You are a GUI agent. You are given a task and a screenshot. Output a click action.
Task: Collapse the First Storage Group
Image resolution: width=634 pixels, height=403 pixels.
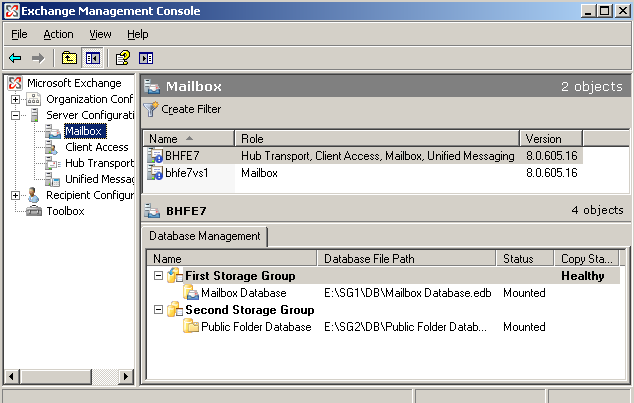pyautogui.click(x=158, y=276)
